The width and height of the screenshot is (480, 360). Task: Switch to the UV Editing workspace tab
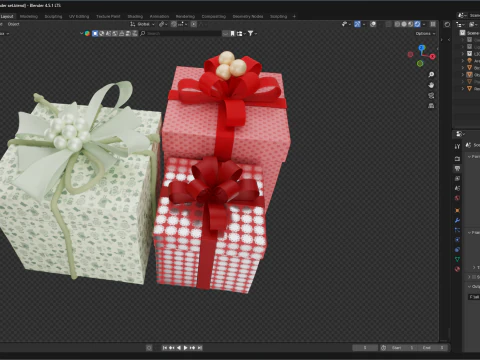point(79,16)
